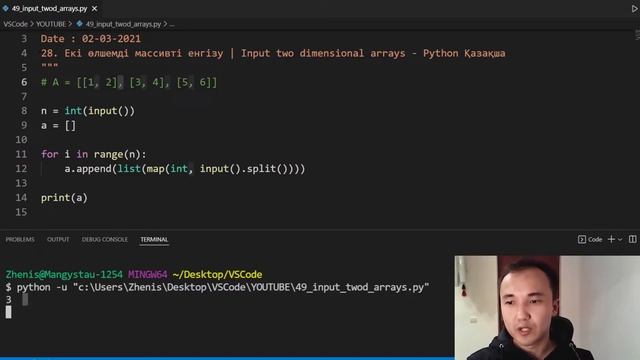Click 49_input_twod_arrays.py breadcrumb file
The image size is (640, 360).
(123, 24)
